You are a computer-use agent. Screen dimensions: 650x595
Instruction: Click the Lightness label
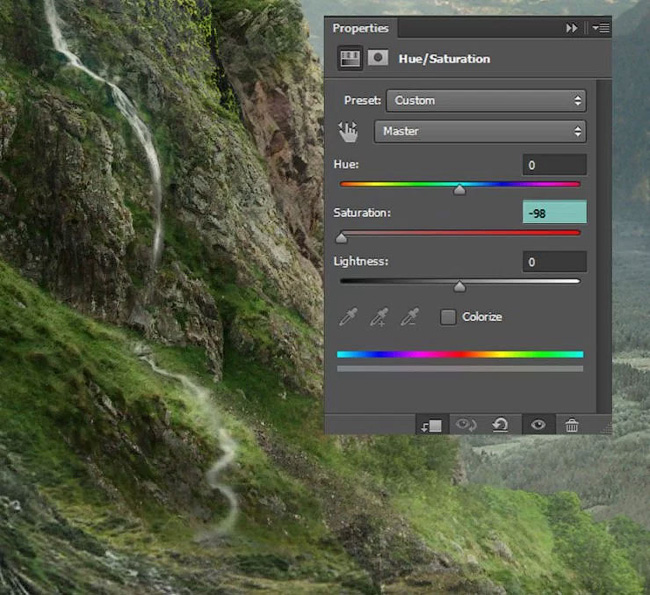coord(361,262)
